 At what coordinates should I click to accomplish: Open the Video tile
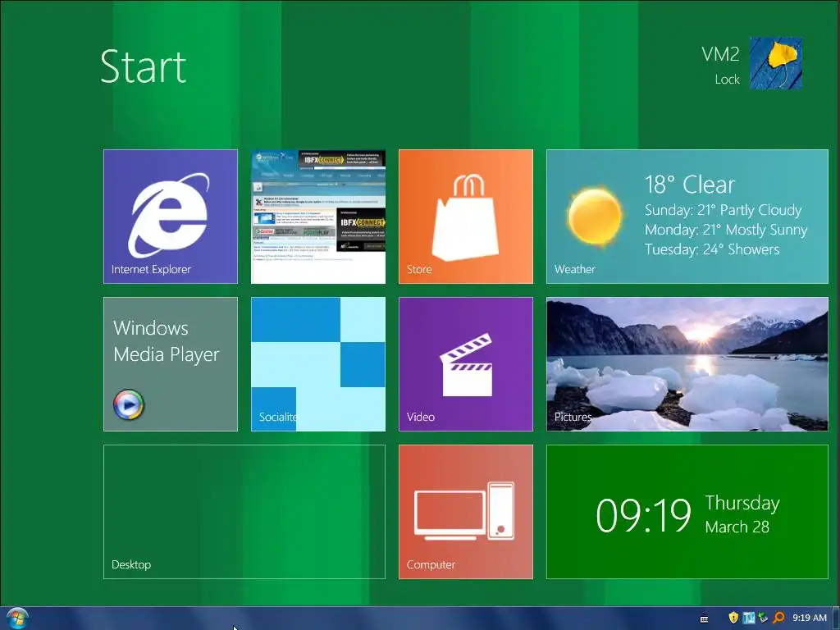[x=466, y=364]
